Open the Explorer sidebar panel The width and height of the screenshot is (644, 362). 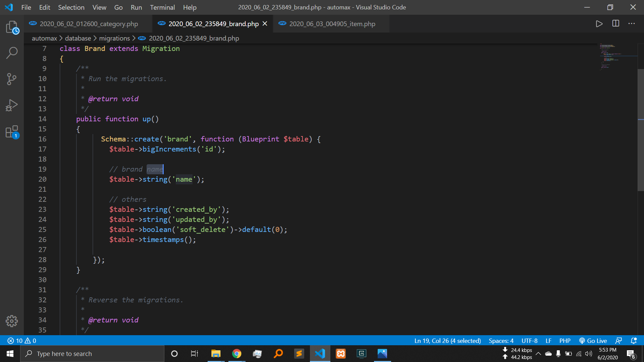12,27
